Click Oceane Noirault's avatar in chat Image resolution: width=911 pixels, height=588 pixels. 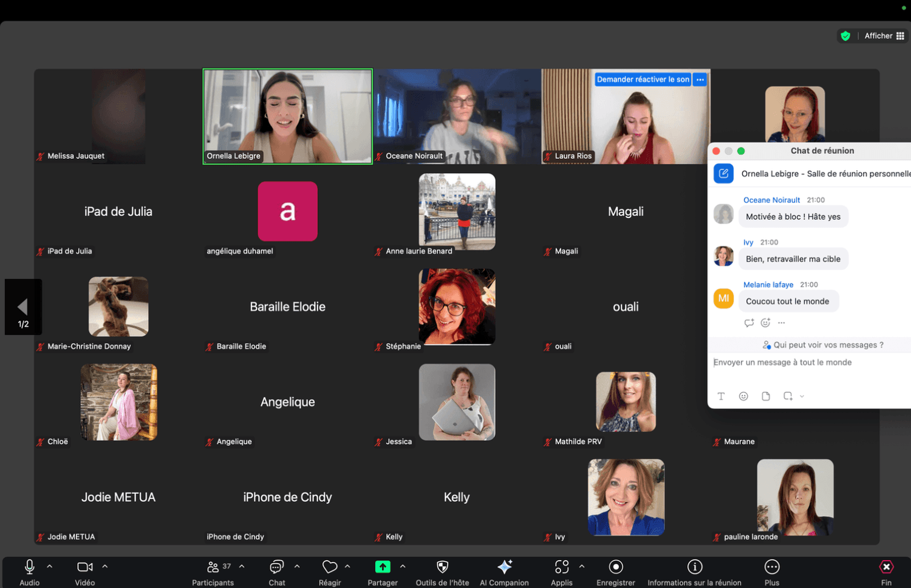pyautogui.click(x=723, y=214)
